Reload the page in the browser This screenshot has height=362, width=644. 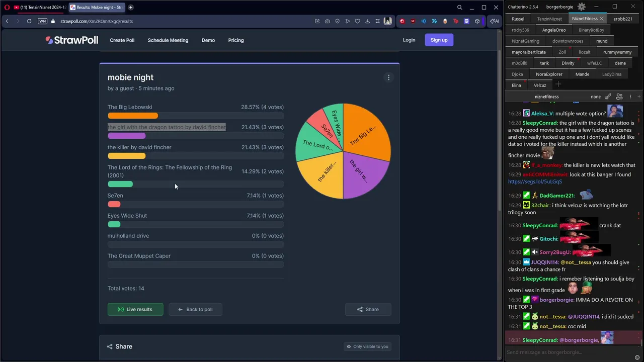(x=29, y=21)
